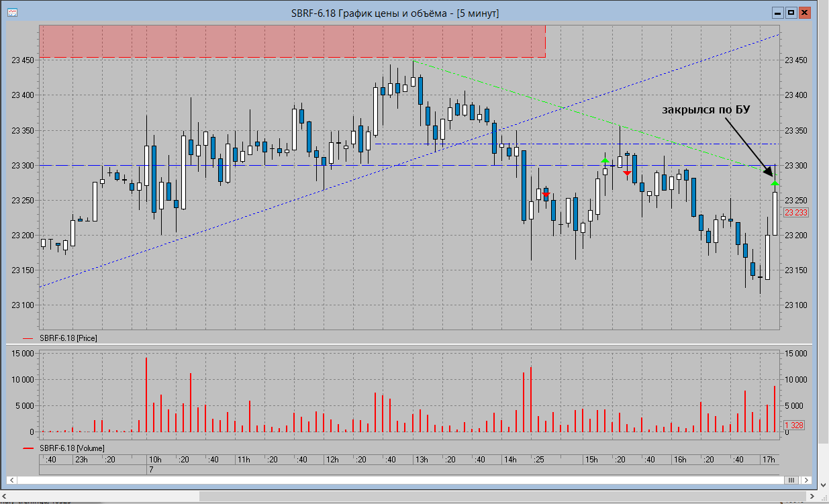Click the ':25' label on the time axis

coord(538,460)
